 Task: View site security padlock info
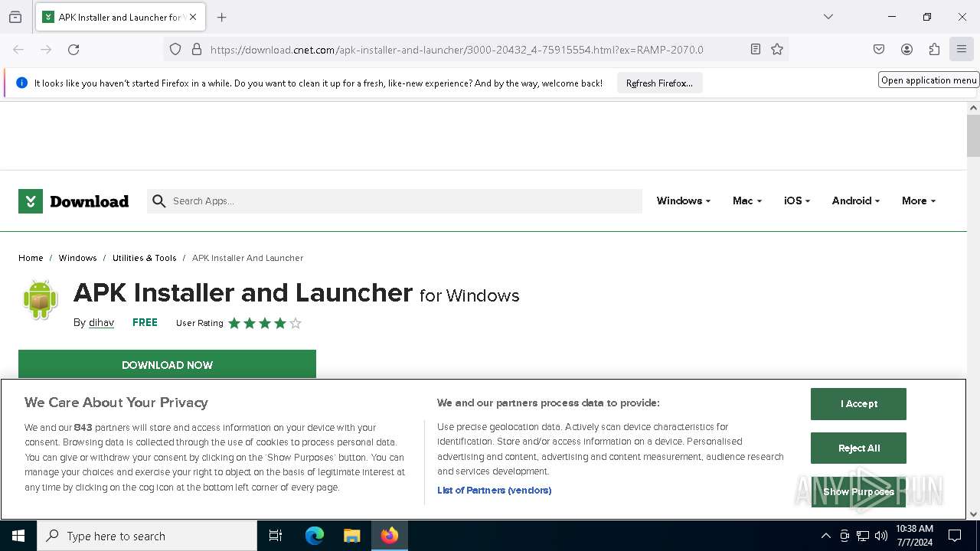click(x=197, y=50)
